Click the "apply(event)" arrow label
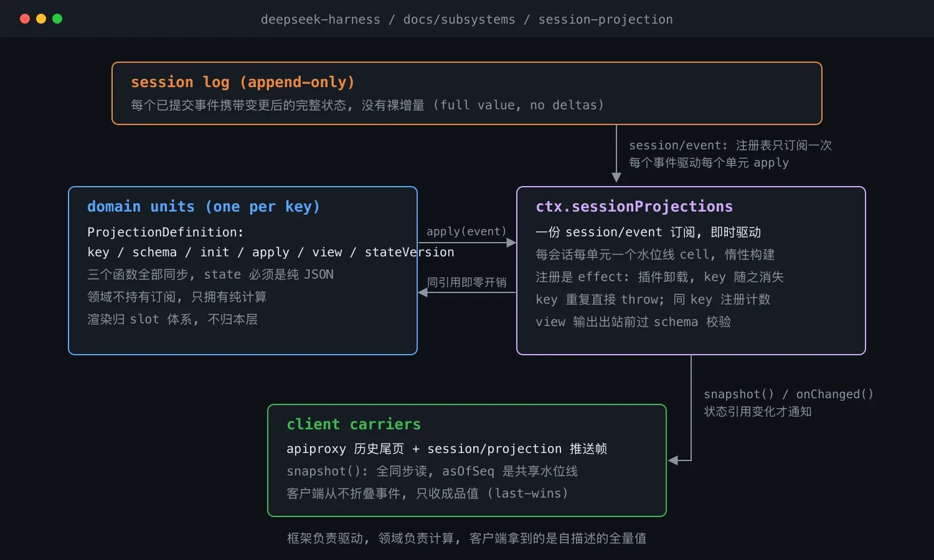Image resolution: width=934 pixels, height=560 pixels. click(466, 231)
